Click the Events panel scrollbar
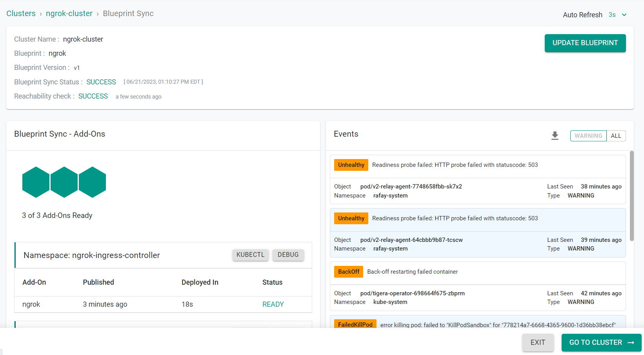Viewport: 644px width, 355px height. [631, 196]
